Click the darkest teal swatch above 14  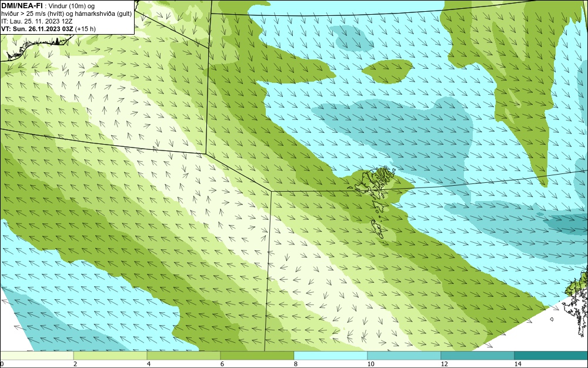point(551,356)
